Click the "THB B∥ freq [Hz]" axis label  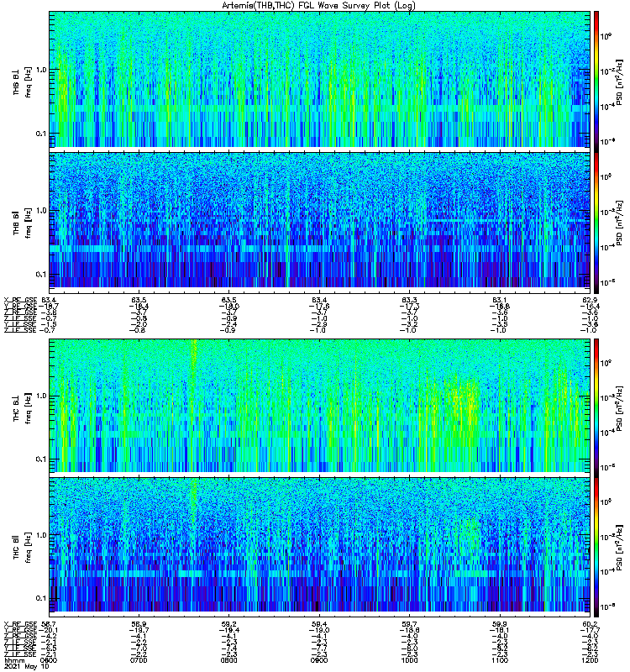[x=22, y=223]
